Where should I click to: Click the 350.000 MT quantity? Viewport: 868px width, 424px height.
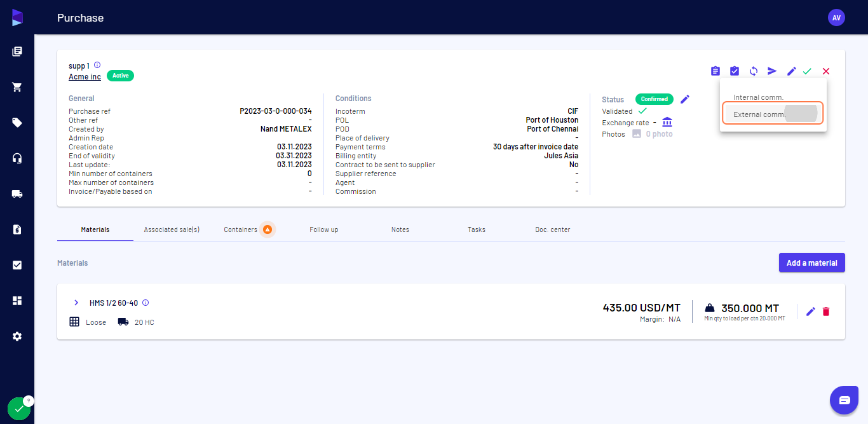[x=750, y=308]
